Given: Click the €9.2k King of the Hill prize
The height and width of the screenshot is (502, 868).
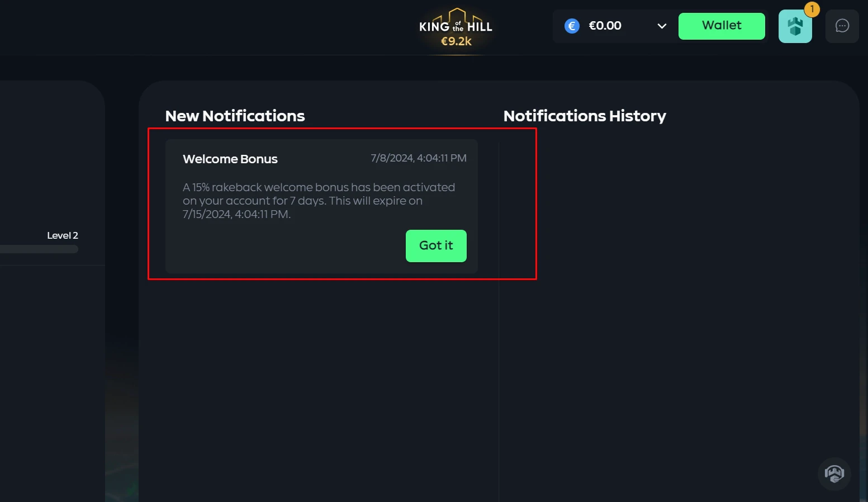Looking at the screenshot, I should pyautogui.click(x=456, y=41).
